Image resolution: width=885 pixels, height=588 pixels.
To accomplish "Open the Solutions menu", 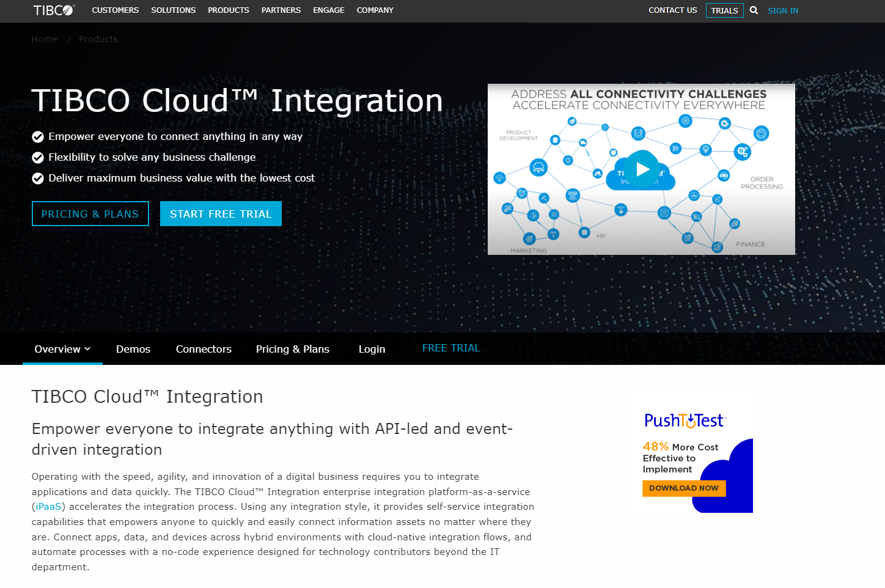I will tap(174, 10).
